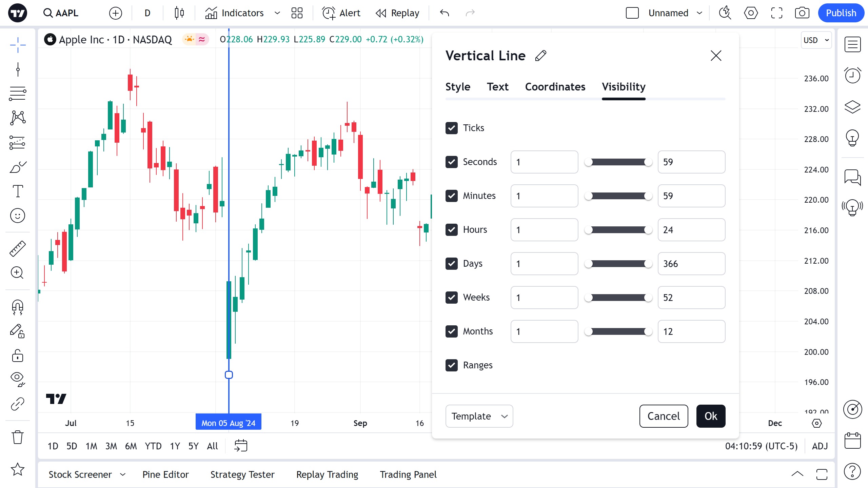Take a chart snapshot with camera icon
Screen dimensions: 868x488
point(802,13)
